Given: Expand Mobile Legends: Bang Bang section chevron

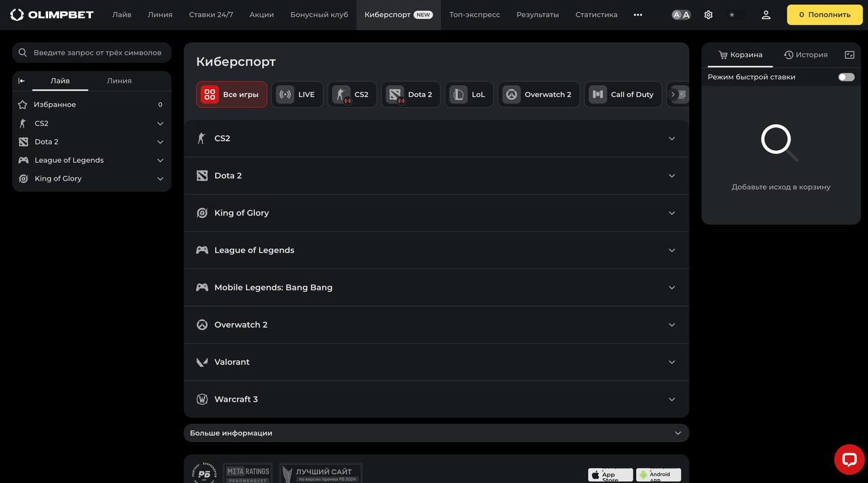Looking at the screenshot, I should pyautogui.click(x=672, y=288).
